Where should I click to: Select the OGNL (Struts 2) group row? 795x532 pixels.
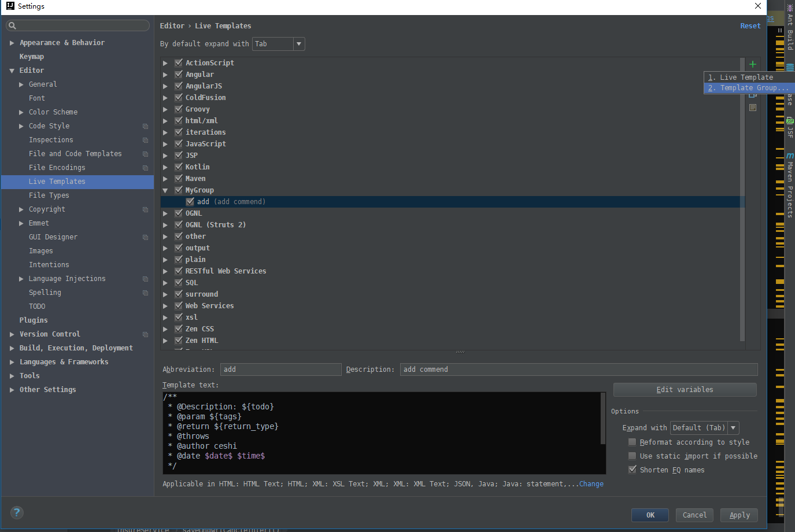pyautogui.click(x=453, y=225)
